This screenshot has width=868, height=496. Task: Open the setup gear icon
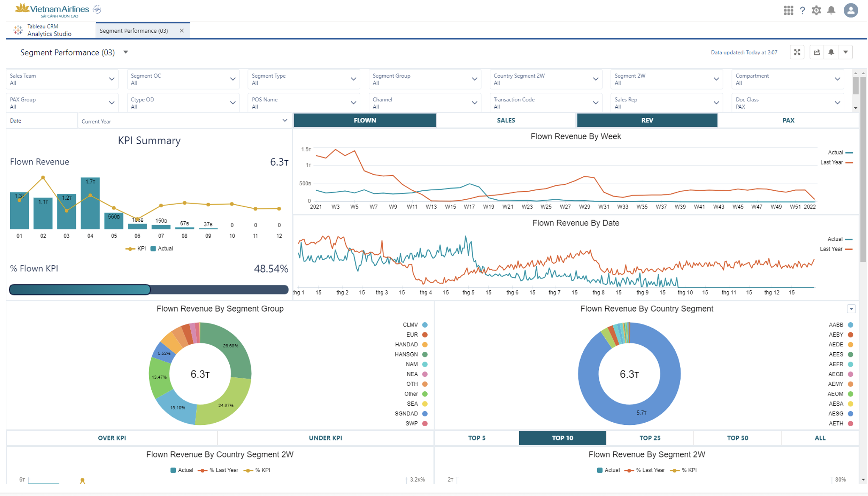tap(816, 10)
